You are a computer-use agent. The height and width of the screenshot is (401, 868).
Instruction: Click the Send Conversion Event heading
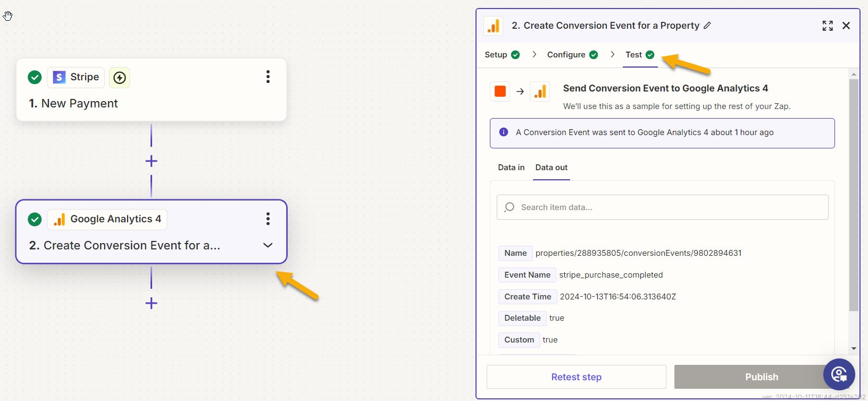[665, 88]
